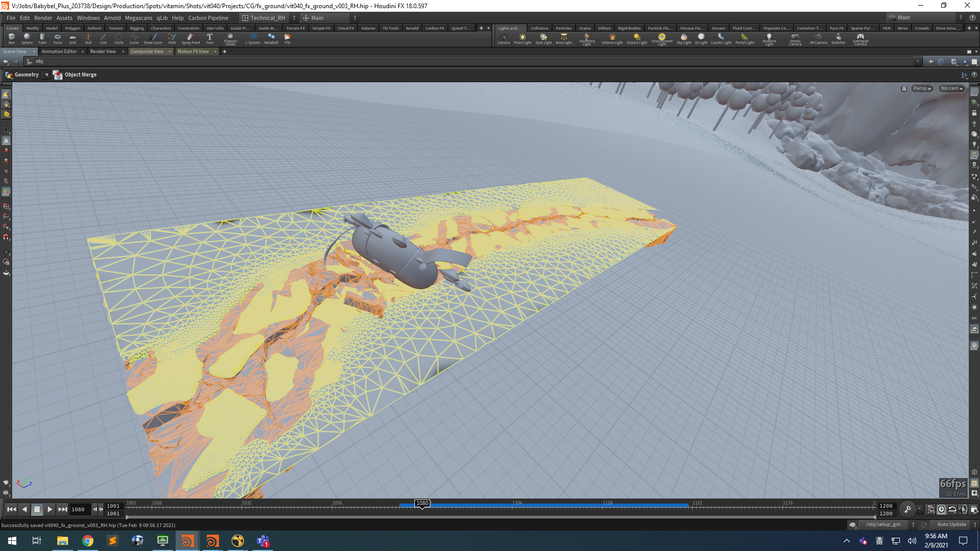Select the Box shelf tool
980x551 pixels.
point(12,39)
